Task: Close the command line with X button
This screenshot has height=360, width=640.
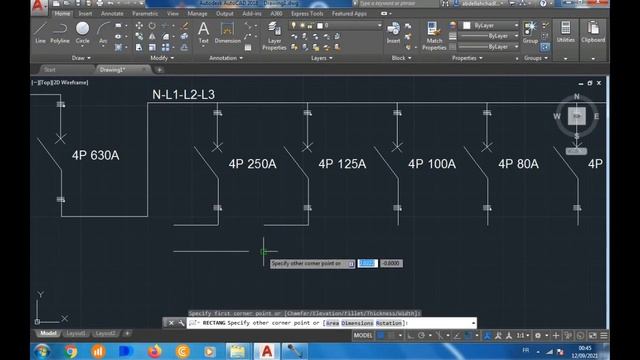Action: [x=171, y=323]
